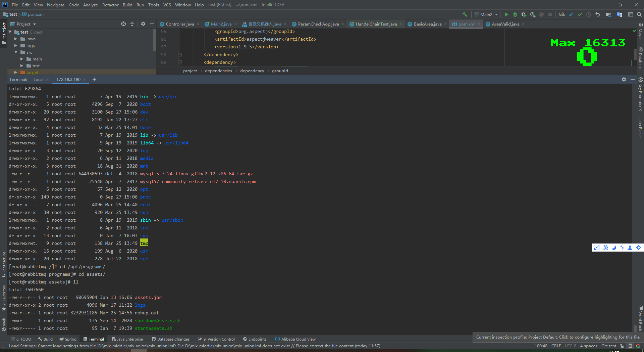This screenshot has height=352, width=644.
Task: Expand the .mvn folder
Action: point(16,39)
